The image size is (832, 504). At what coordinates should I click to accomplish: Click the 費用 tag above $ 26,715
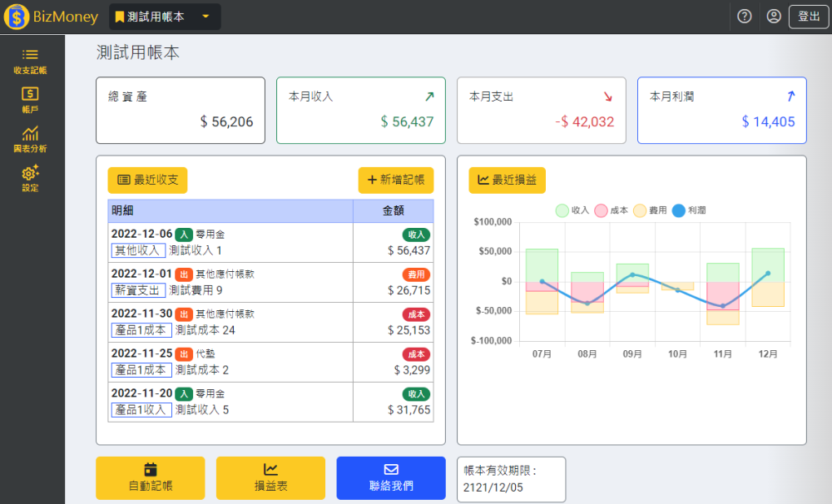pos(416,274)
